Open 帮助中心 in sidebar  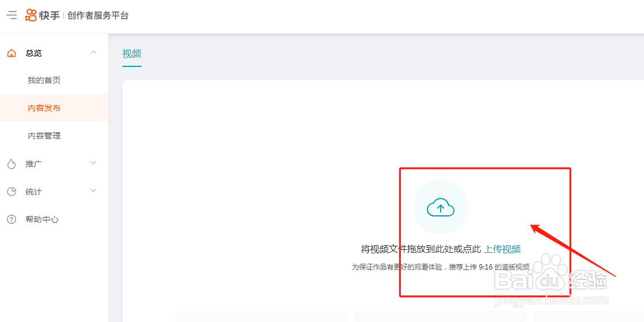(x=42, y=219)
